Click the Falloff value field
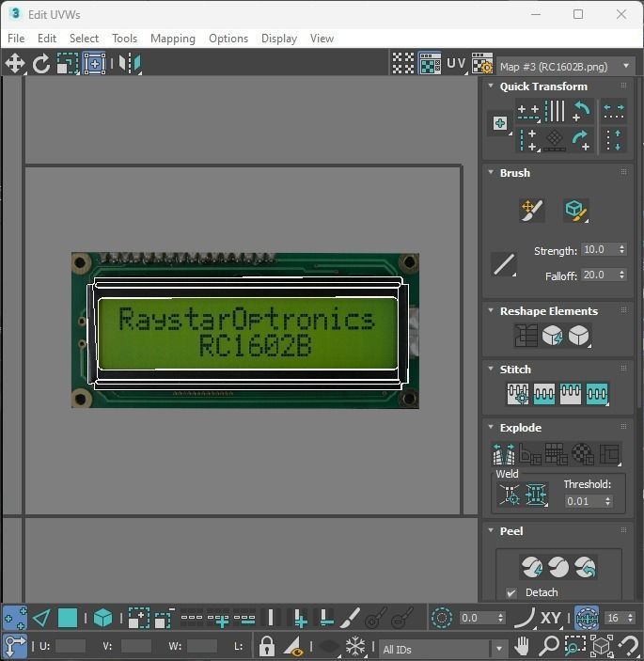The width and height of the screenshot is (644, 661). [599, 275]
